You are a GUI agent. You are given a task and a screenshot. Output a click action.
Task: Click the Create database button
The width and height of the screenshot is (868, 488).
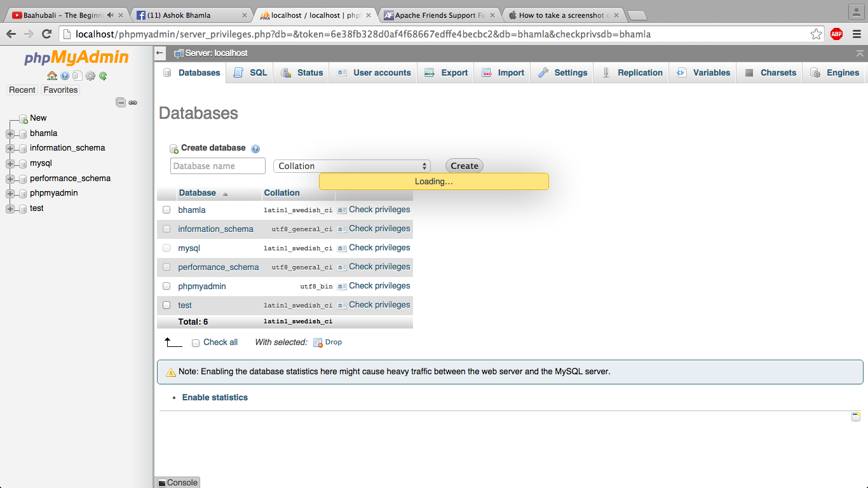pos(463,165)
